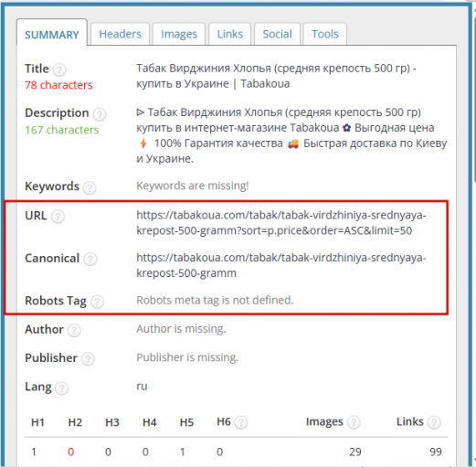Click the '78 characters' title length text

pos(58,85)
